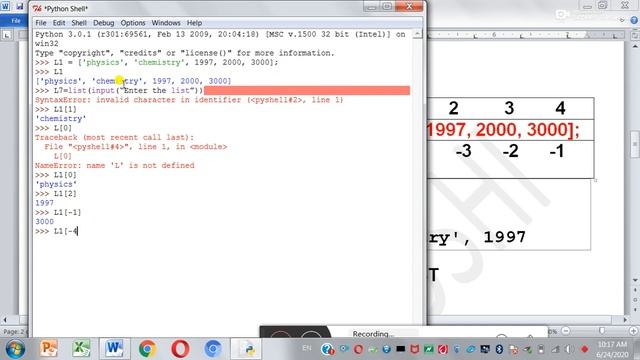Open Chromium browser from the taskbar
Viewport: 640px width, 360px height.
[x=213, y=349]
